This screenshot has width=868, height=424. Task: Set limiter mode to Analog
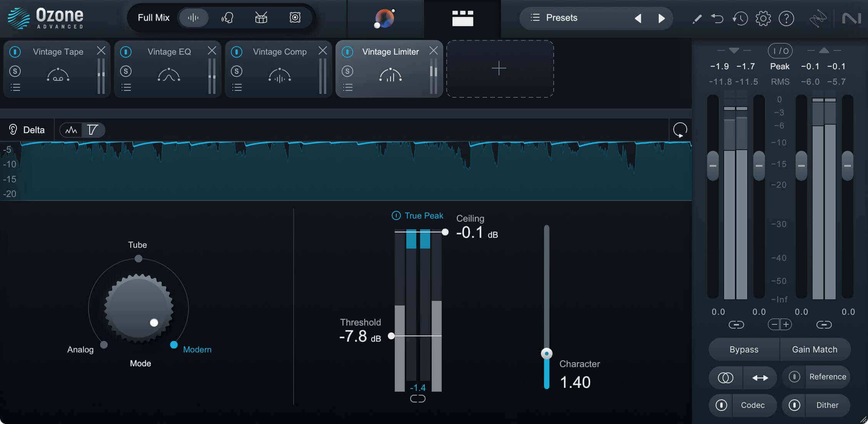(104, 345)
